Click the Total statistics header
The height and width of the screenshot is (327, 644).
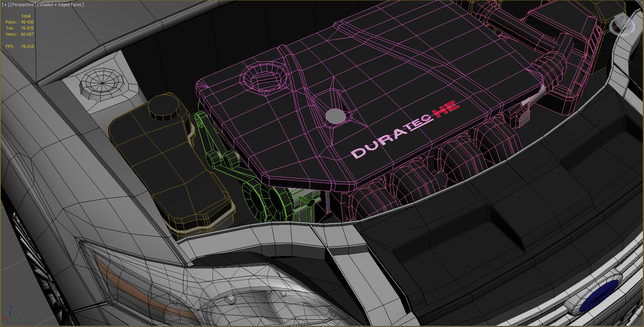[x=25, y=16]
